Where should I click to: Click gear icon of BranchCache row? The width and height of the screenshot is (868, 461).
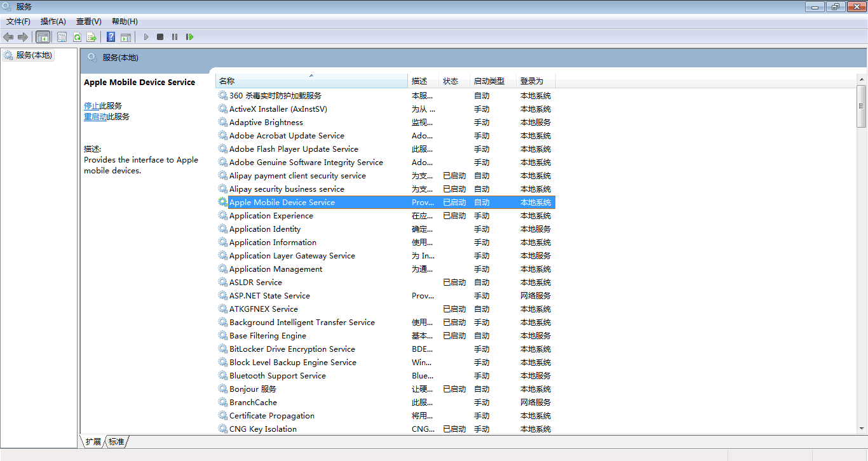223,402
